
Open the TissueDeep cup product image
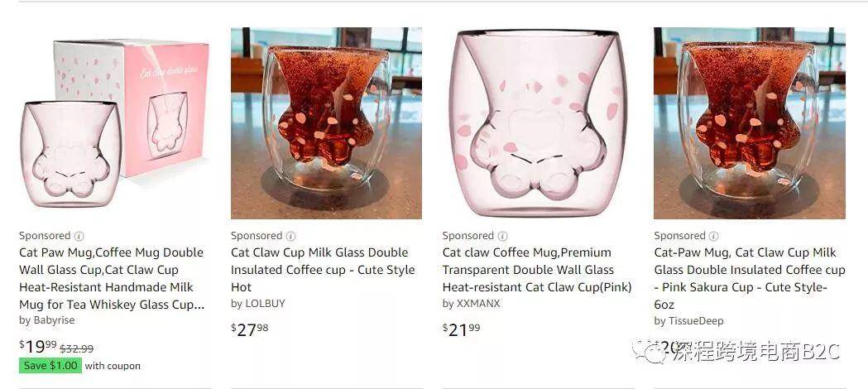click(x=750, y=122)
